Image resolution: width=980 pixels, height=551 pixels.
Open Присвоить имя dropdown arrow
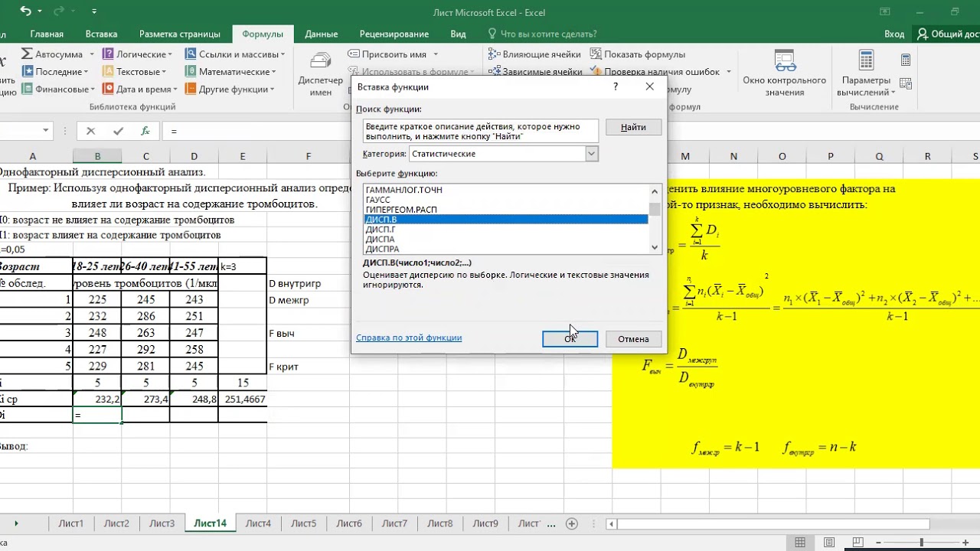pyautogui.click(x=436, y=54)
